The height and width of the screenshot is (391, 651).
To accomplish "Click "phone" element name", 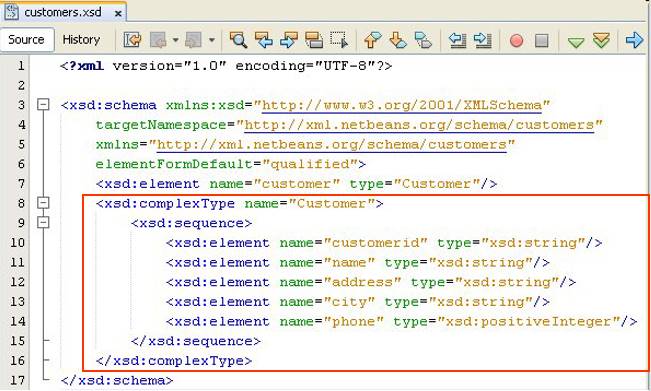I will coord(353,321).
